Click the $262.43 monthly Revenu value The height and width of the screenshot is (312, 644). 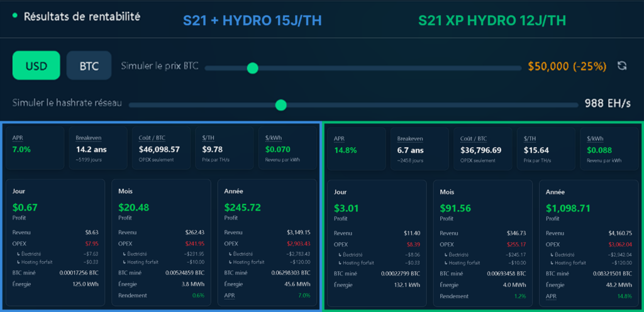click(195, 232)
